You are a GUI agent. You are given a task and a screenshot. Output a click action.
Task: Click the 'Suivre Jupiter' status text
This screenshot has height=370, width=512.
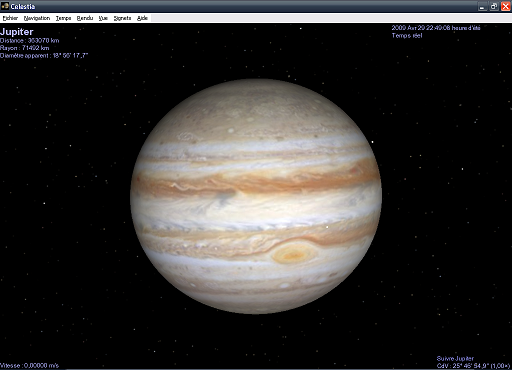(x=455, y=358)
